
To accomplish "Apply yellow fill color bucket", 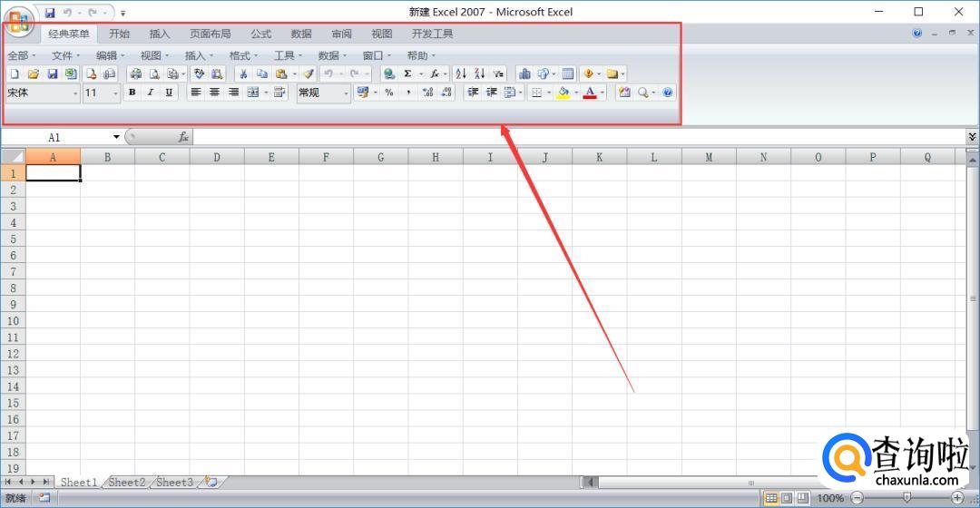I will pyautogui.click(x=563, y=93).
